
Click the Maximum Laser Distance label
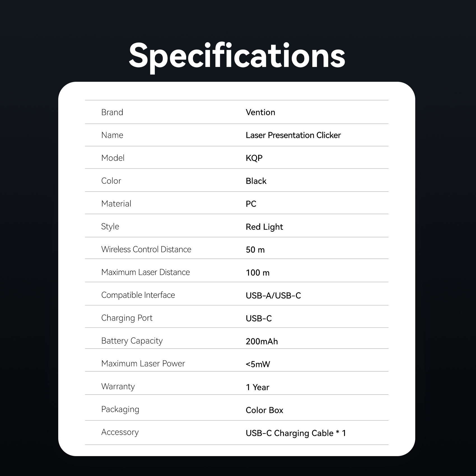[x=145, y=272]
